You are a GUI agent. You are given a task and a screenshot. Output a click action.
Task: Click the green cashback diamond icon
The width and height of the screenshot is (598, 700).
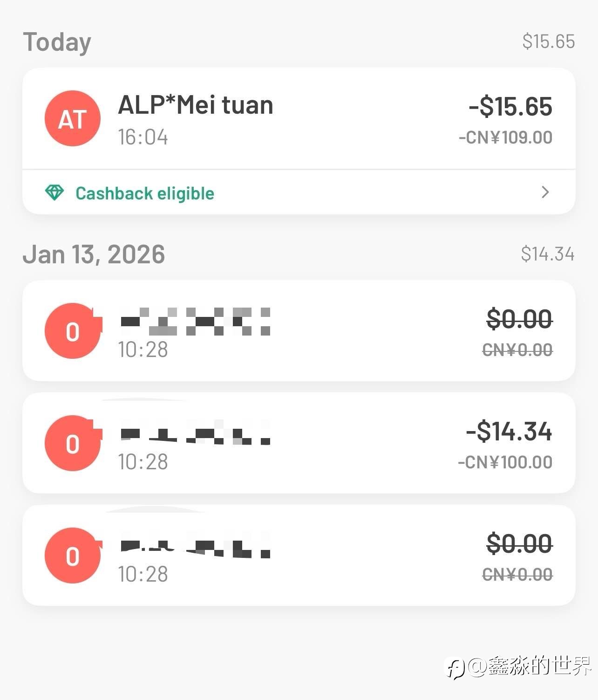tap(54, 192)
